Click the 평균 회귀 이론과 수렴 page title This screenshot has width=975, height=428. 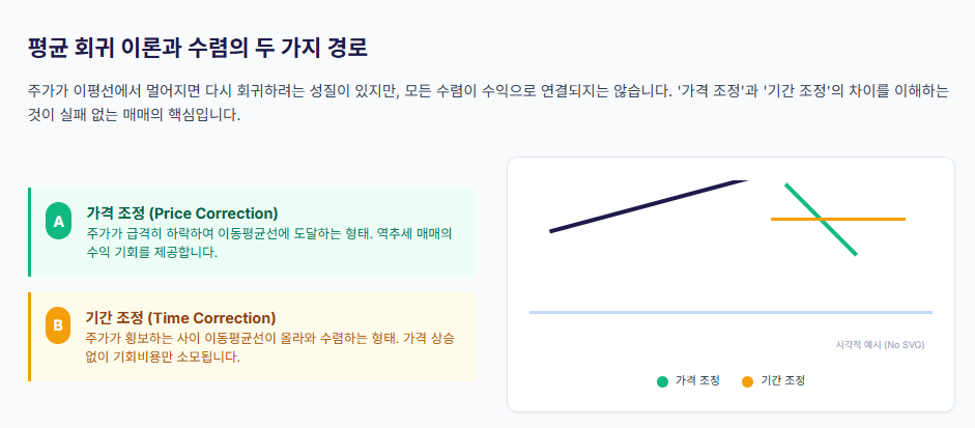pos(198,48)
